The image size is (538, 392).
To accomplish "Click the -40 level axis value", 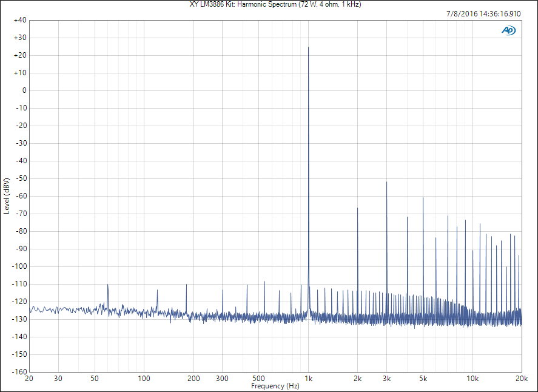I will point(21,161).
